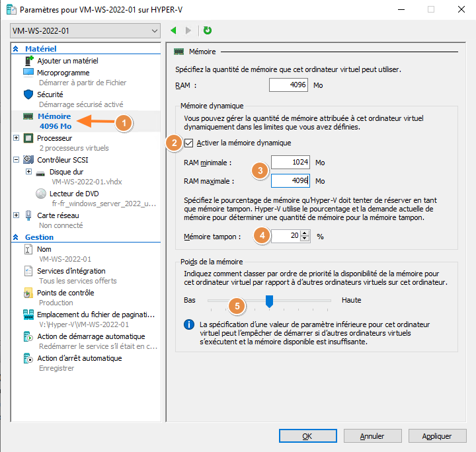Image resolution: width=476 pixels, height=452 pixels.
Task: Click the grey forward navigation arrow
Action: click(188, 30)
